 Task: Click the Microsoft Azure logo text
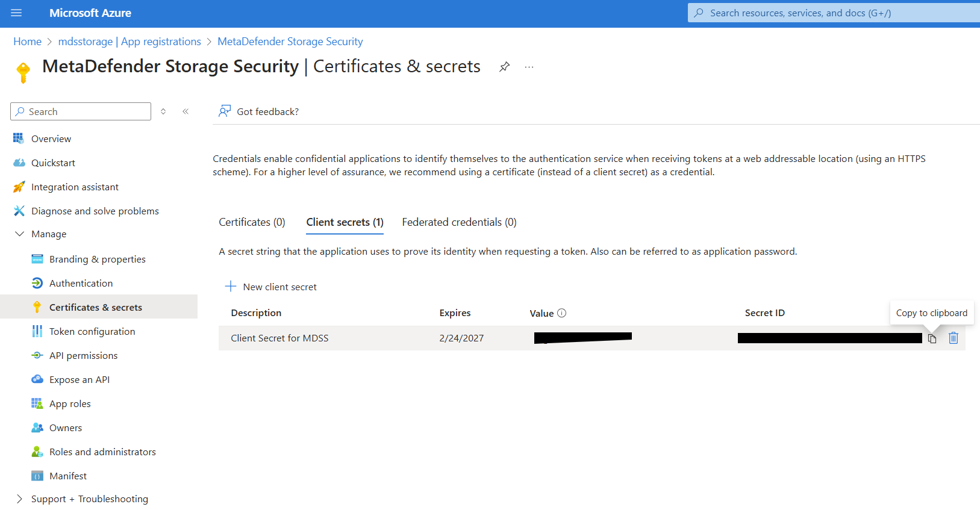click(90, 13)
